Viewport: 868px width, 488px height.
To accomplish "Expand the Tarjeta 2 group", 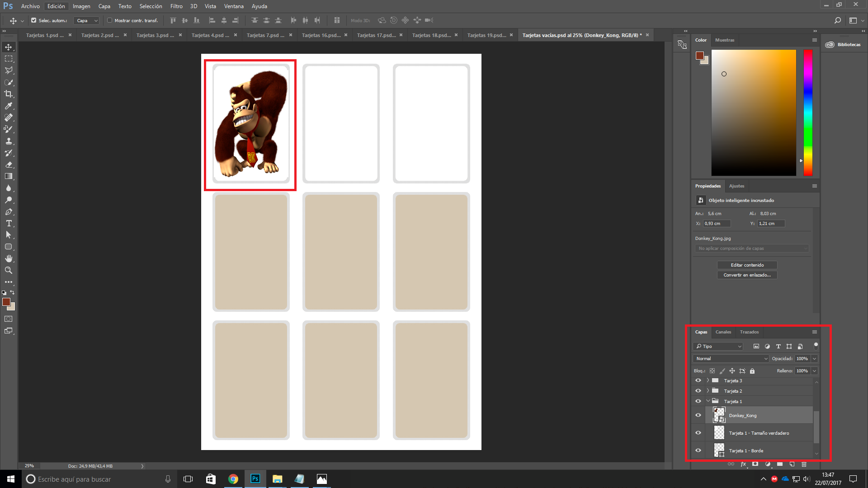I will point(708,391).
